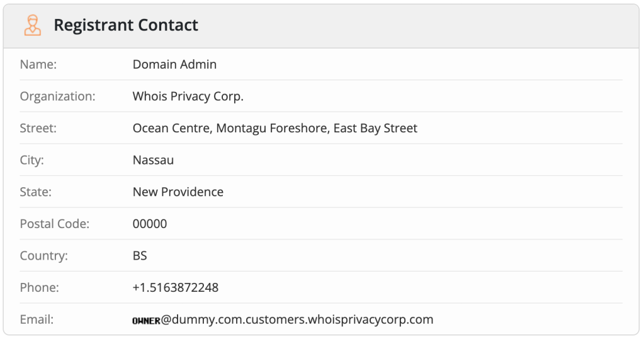Click the Phone field label
The width and height of the screenshot is (644, 339).
point(40,288)
